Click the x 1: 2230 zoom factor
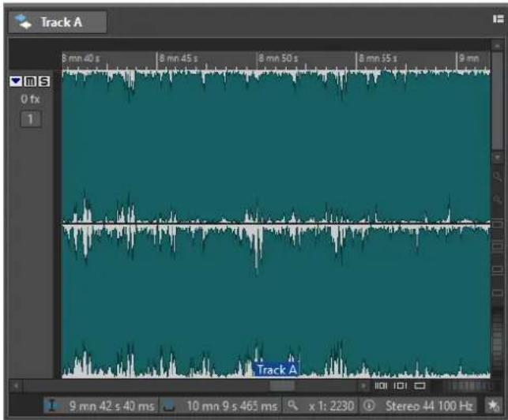This screenshot has height=420, width=508. pyautogui.click(x=331, y=406)
